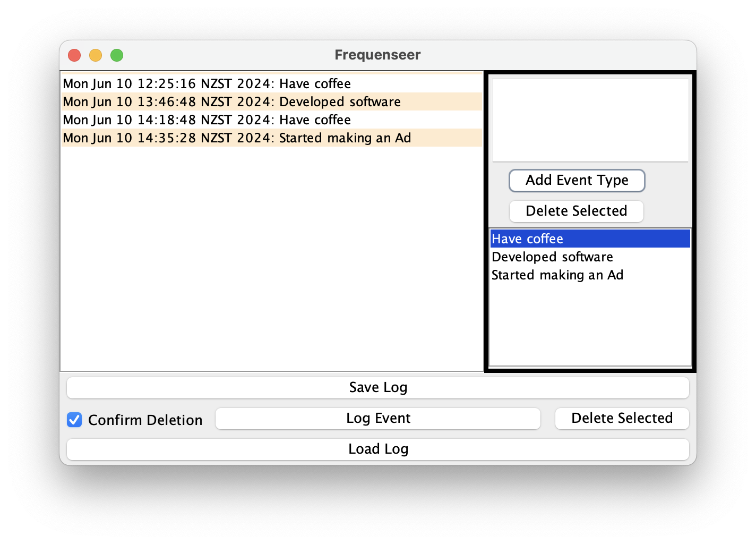756x544 pixels.
Task: Close the Frequenseer window
Action: pos(74,55)
